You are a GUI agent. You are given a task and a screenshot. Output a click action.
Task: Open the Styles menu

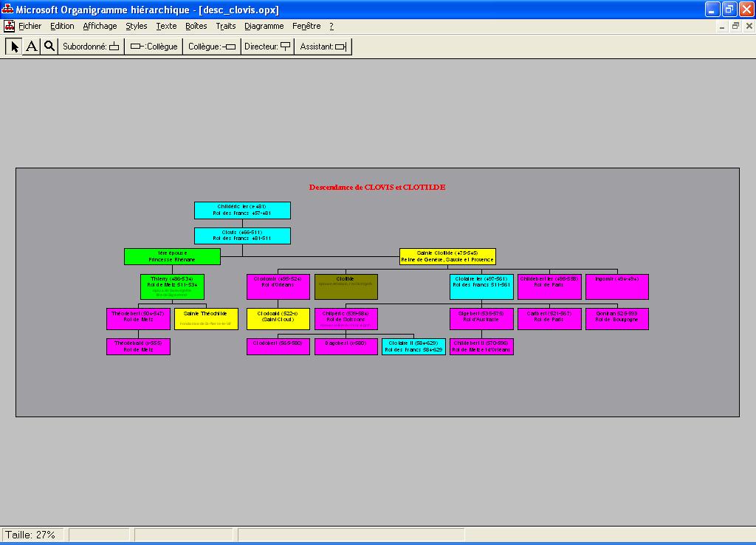point(136,26)
